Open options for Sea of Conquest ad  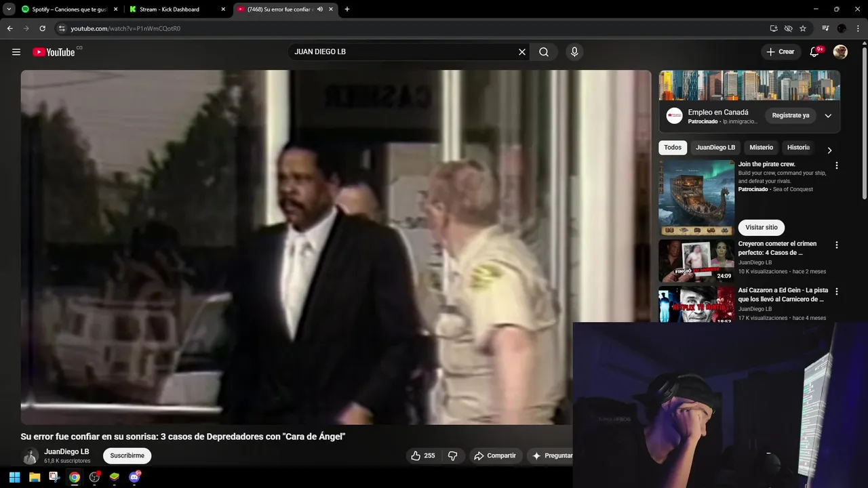[x=836, y=165]
